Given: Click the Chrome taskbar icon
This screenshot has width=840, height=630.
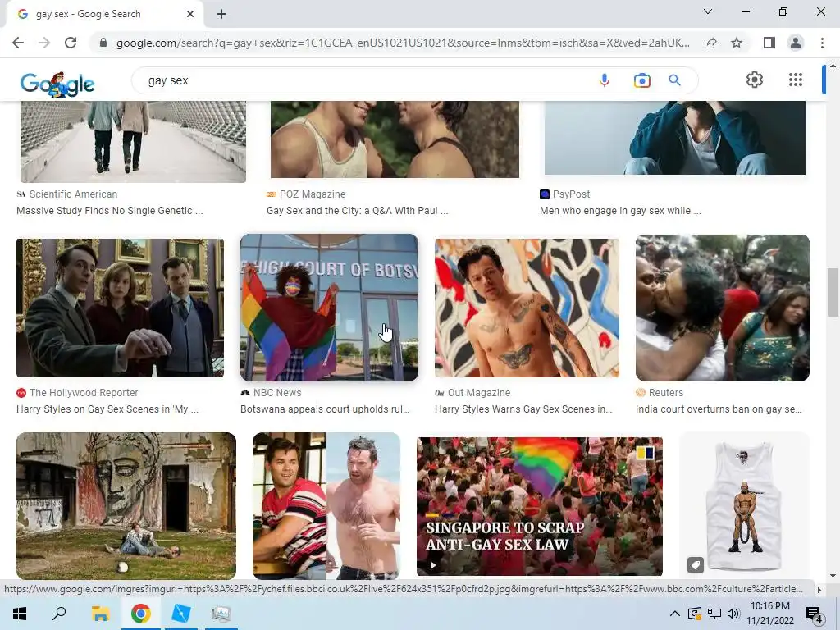Looking at the screenshot, I should coord(140,614).
